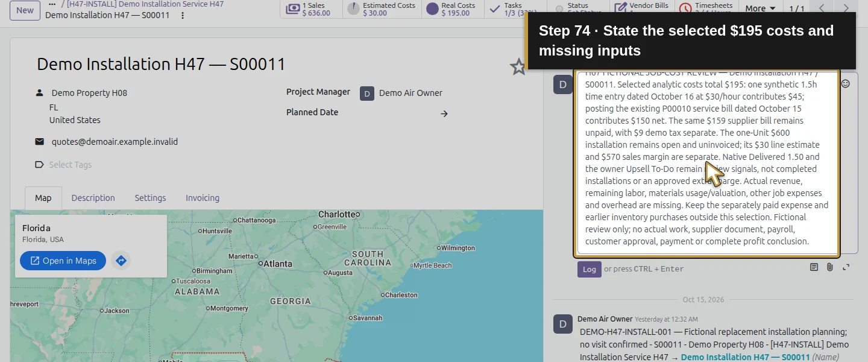The height and width of the screenshot is (362, 868).
Task: Click the Demo Property H08 customer field
Action: tap(89, 93)
